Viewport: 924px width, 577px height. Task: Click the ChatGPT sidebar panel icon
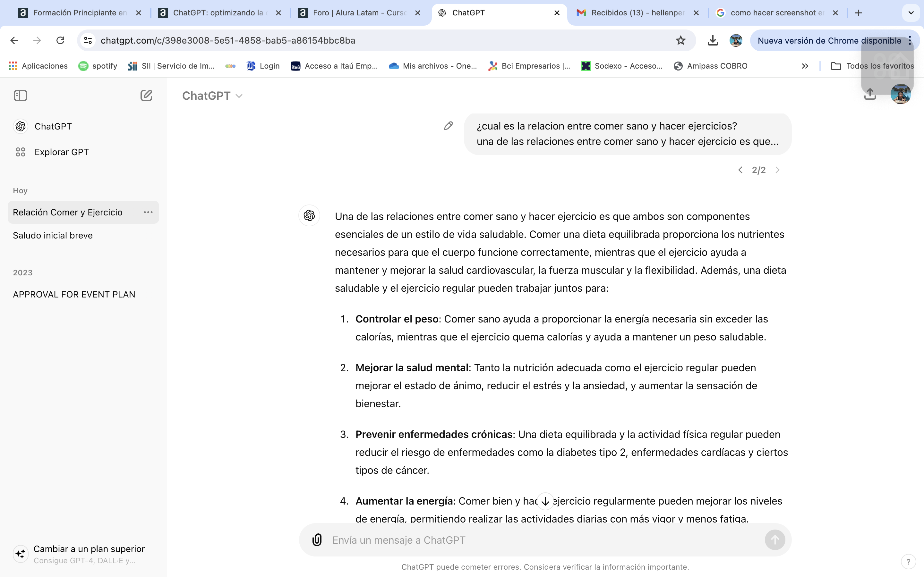(x=21, y=95)
